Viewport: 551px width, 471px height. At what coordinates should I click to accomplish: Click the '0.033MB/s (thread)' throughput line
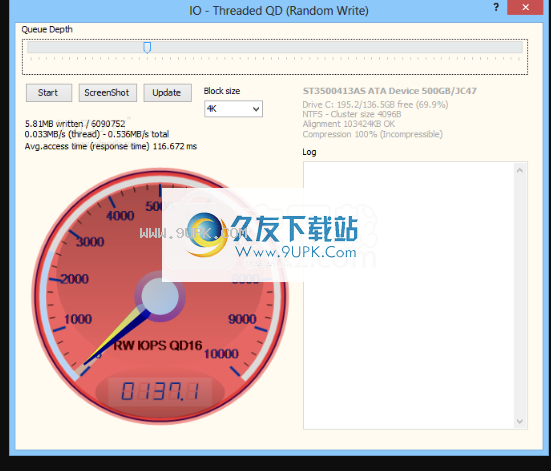(x=97, y=134)
